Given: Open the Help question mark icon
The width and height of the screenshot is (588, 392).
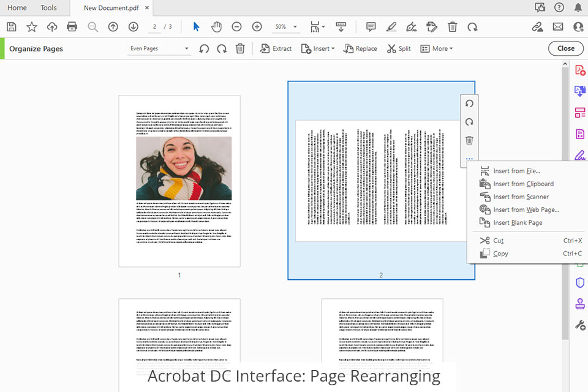Looking at the screenshot, I should point(559,7).
